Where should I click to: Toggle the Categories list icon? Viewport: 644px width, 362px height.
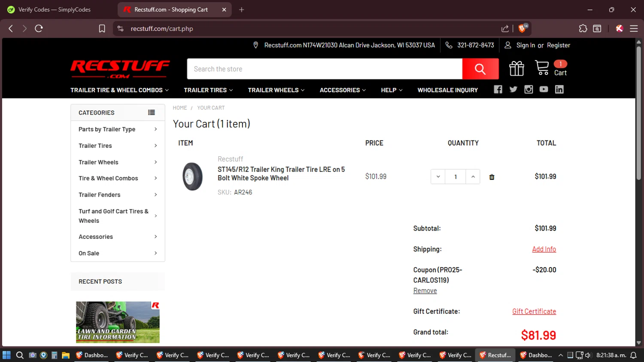coord(152,113)
